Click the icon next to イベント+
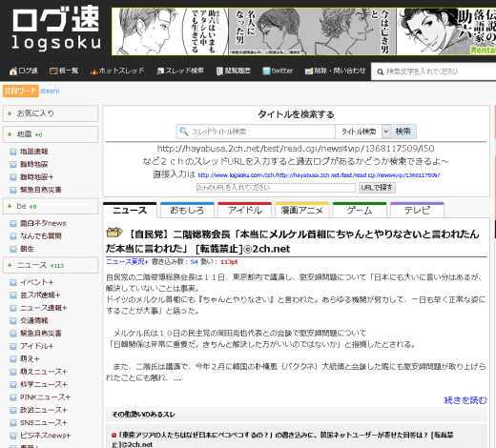496x448 pixels. (x=13, y=282)
